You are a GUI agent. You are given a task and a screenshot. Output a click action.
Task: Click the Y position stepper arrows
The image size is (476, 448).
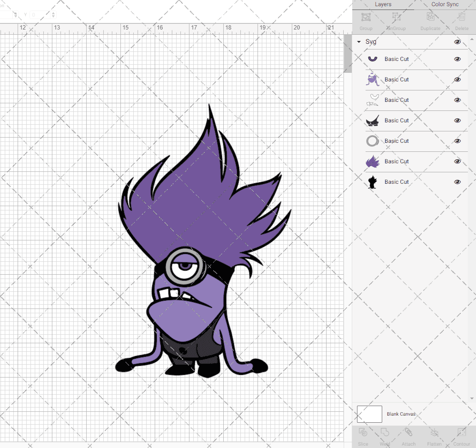click(53, 15)
